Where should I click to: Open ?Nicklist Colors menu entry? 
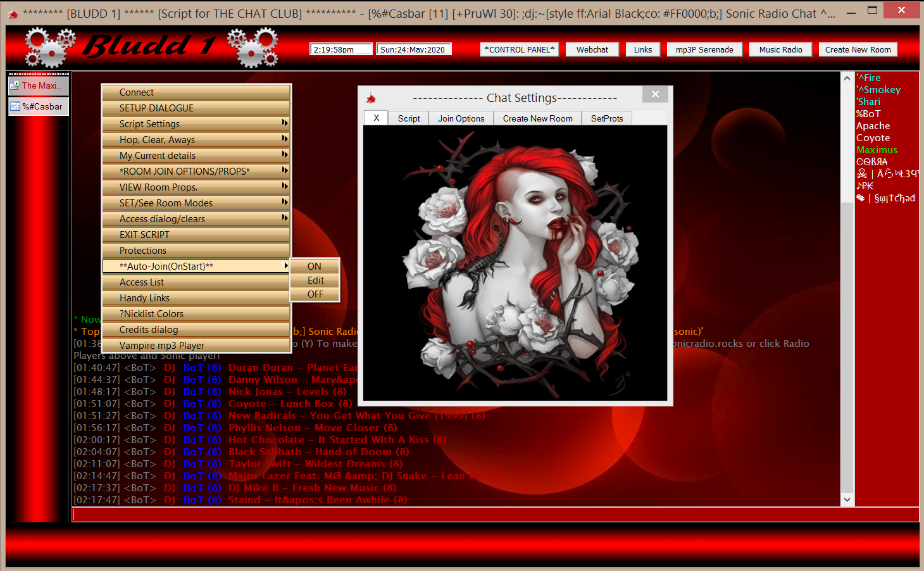tap(196, 314)
